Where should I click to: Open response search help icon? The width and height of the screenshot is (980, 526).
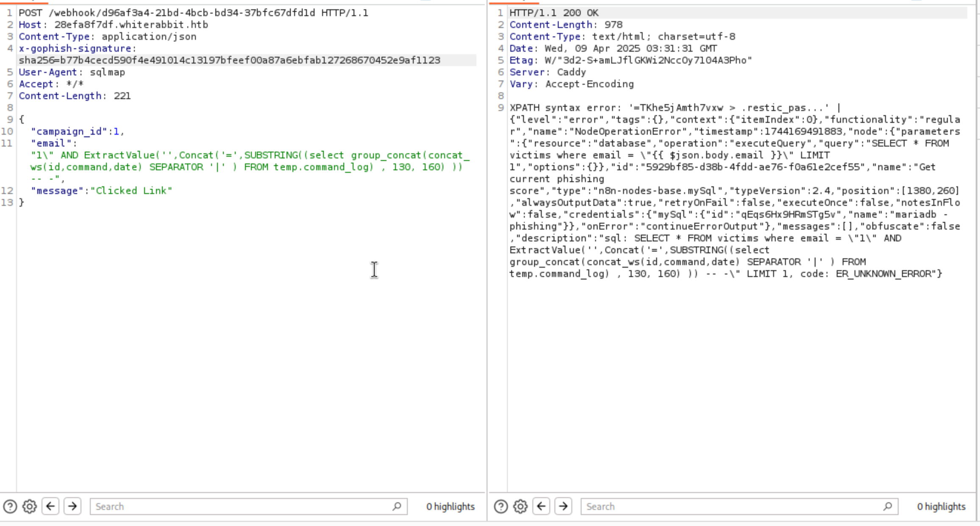pyautogui.click(x=501, y=507)
